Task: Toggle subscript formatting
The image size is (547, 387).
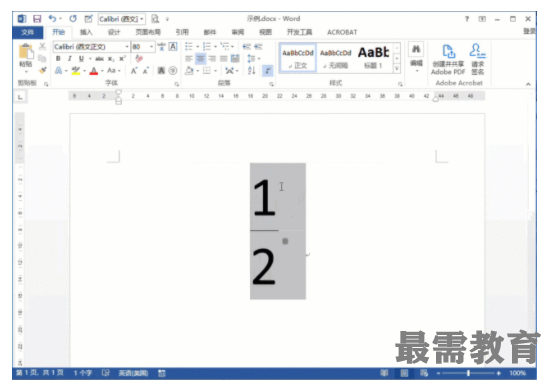Action: click(x=111, y=58)
